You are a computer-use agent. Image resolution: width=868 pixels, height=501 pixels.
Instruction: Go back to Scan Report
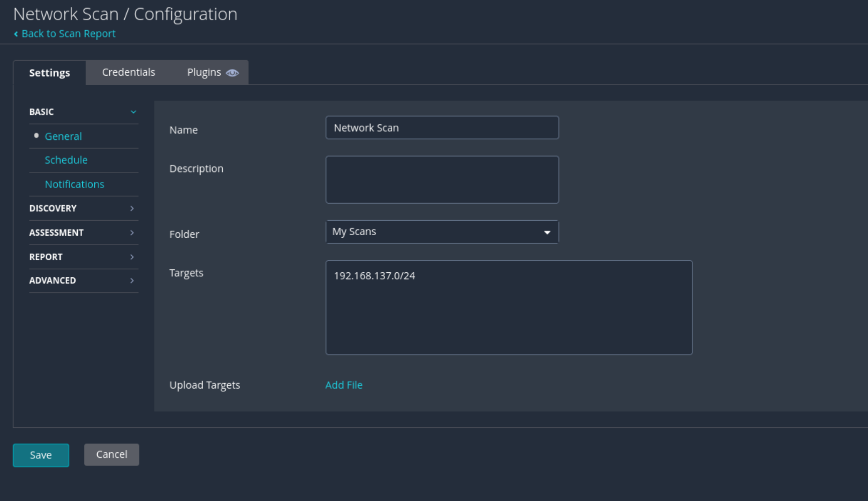click(69, 34)
